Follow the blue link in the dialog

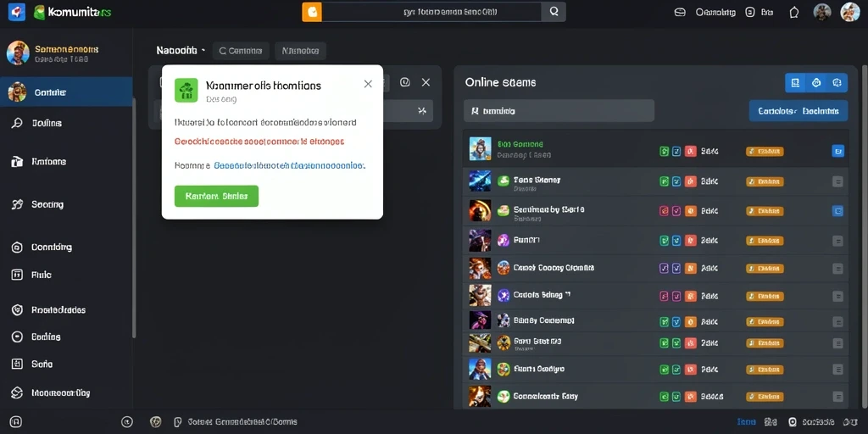(x=290, y=165)
